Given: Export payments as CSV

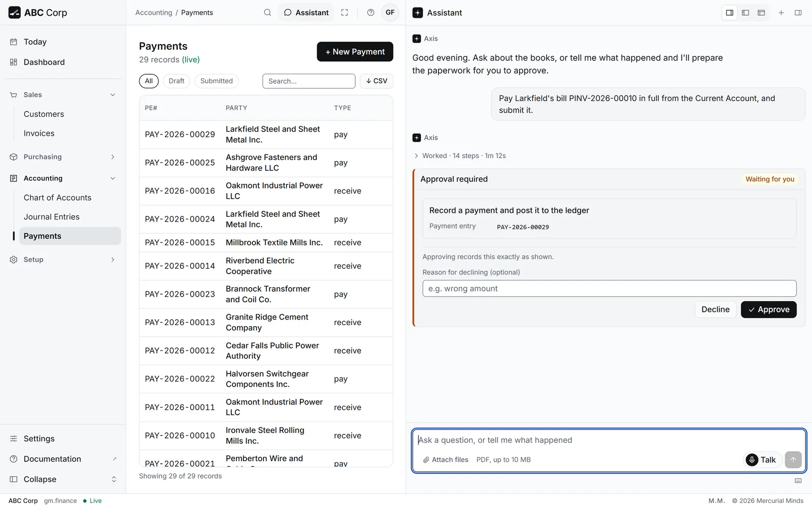Looking at the screenshot, I should click(377, 81).
